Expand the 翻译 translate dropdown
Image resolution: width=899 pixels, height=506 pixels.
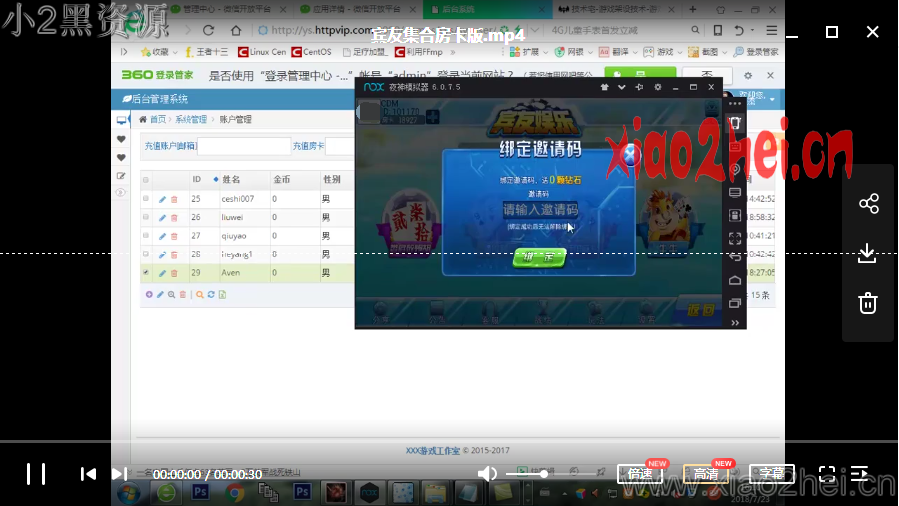coord(618,52)
